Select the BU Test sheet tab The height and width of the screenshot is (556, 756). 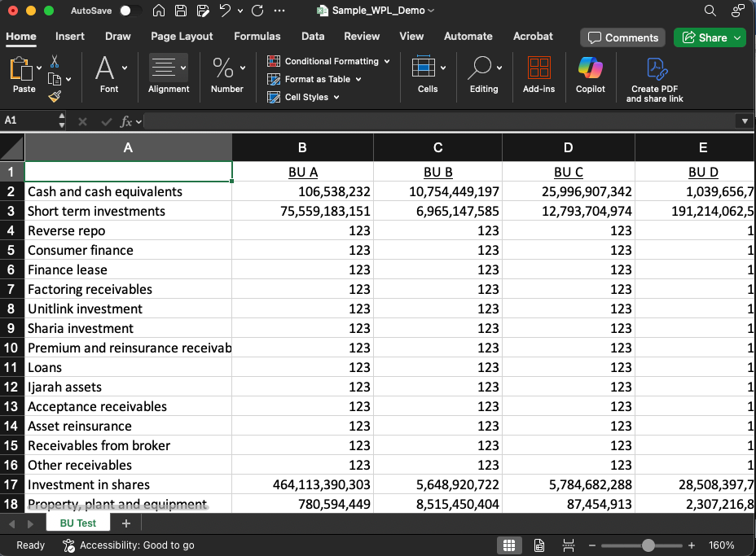78,523
